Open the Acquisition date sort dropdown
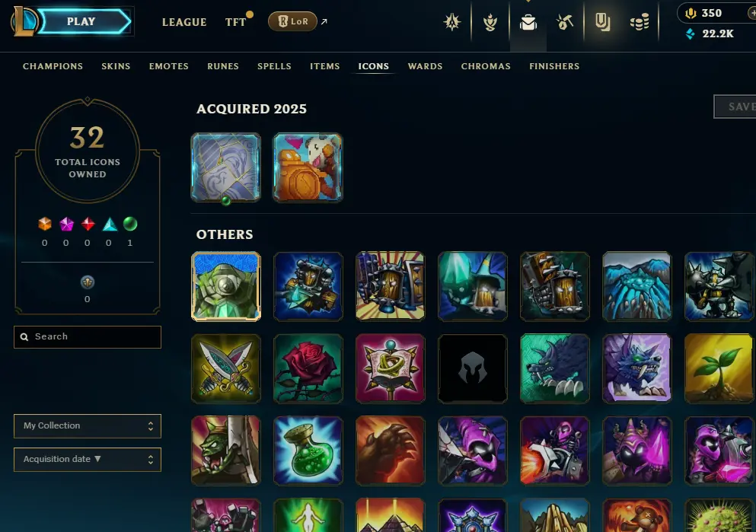 (x=88, y=459)
